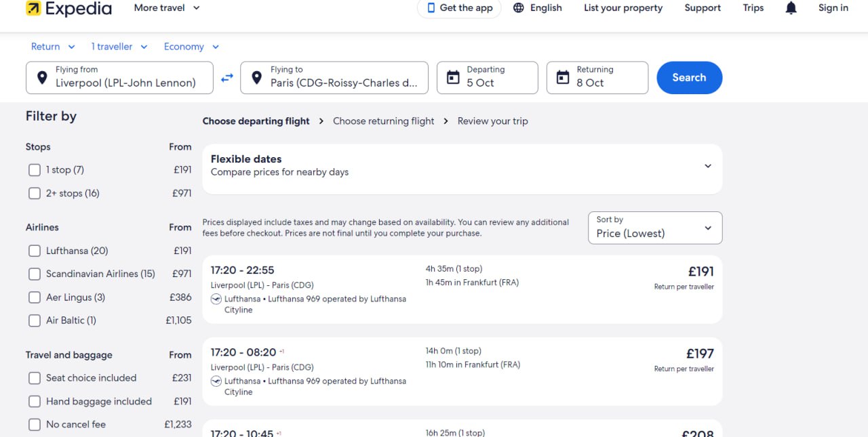The height and width of the screenshot is (437, 868).
Task: Select the £191 17:20 - 22:55 flight
Action: 462,289
